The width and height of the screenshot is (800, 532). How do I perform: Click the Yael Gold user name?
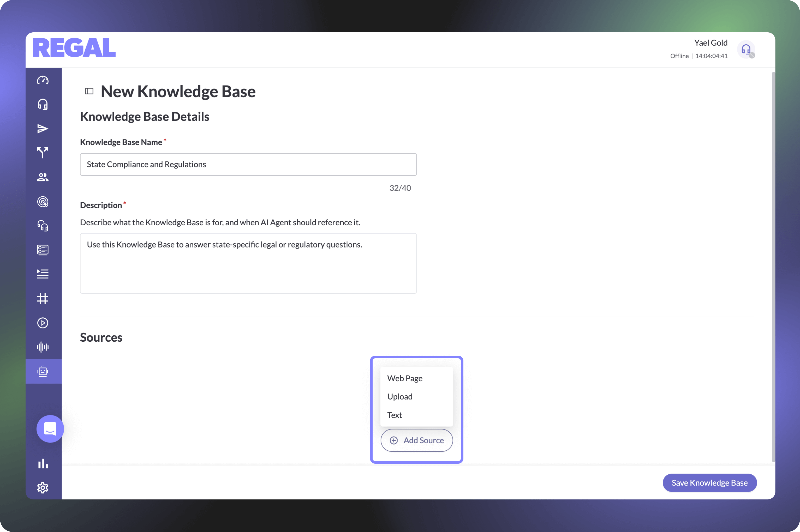pos(711,43)
